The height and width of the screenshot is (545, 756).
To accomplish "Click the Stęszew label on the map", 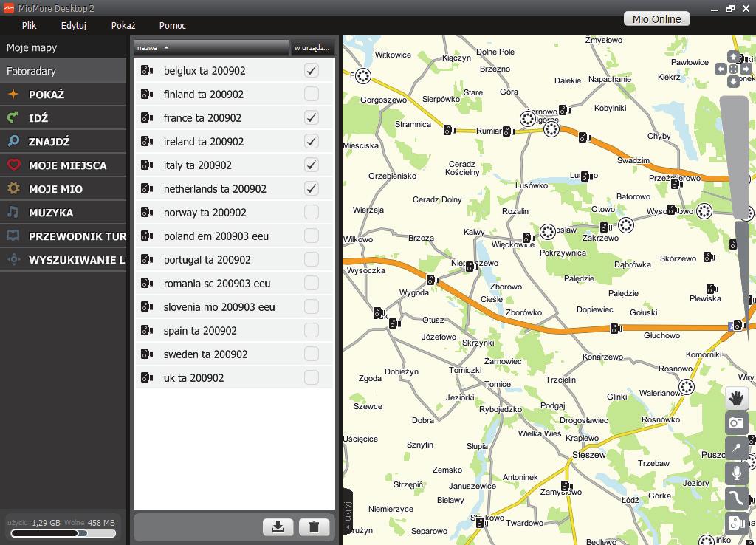I will point(588,455).
